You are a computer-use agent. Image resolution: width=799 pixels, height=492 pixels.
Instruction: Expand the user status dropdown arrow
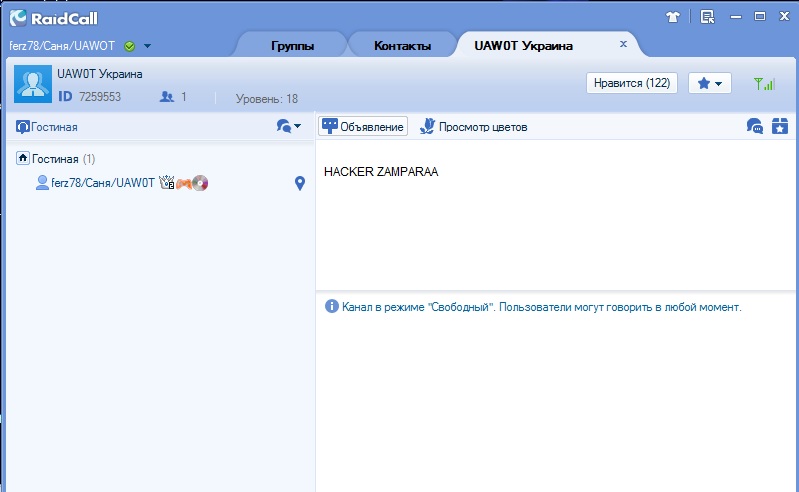[147, 46]
